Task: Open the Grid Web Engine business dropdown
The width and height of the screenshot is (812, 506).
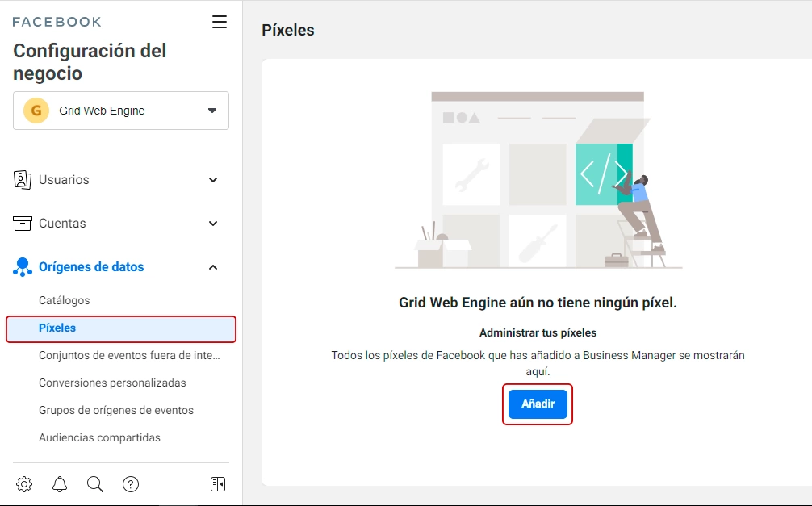Action: coord(120,111)
